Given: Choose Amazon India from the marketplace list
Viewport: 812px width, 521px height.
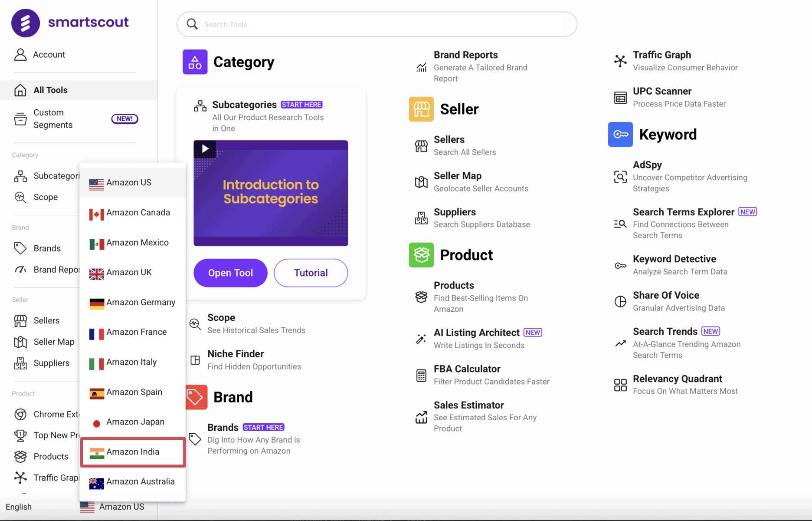Looking at the screenshot, I should coord(133,452).
